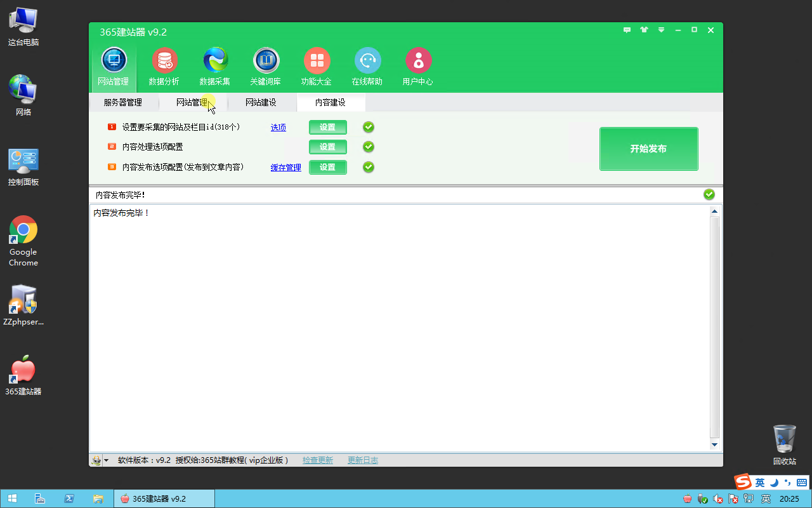Open the 在线帮助 module

(x=367, y=67)
